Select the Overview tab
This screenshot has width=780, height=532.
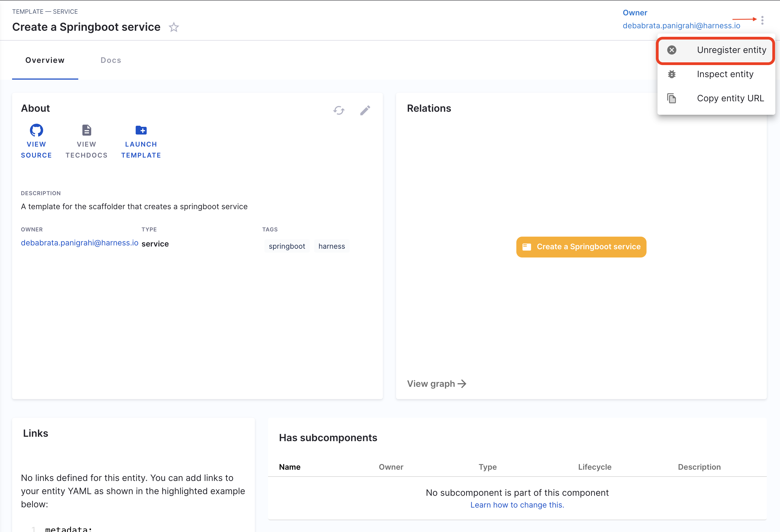[45, 60]
